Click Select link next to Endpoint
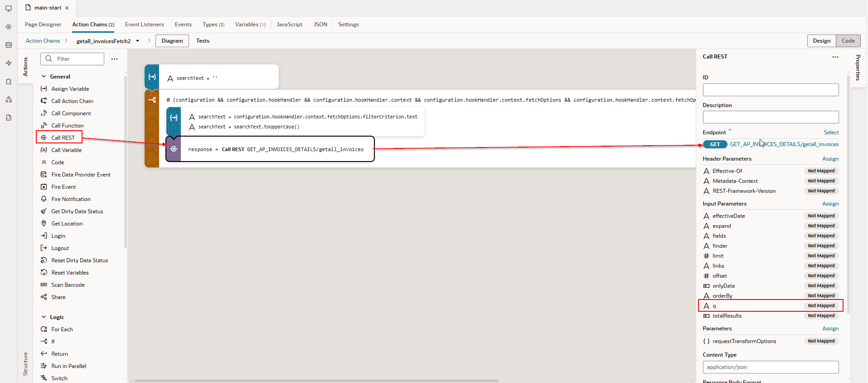The width and height of the screenshot is (868, 383). click(831, 133)
